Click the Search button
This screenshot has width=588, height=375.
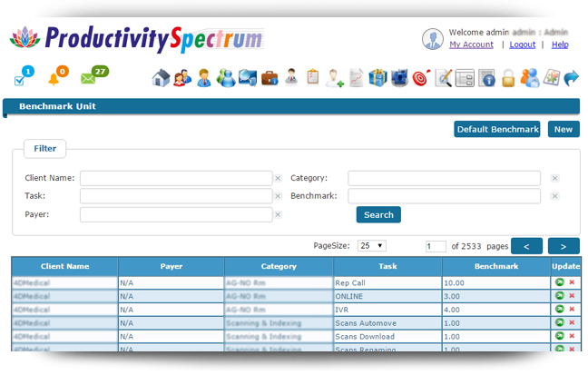point(378,214)
